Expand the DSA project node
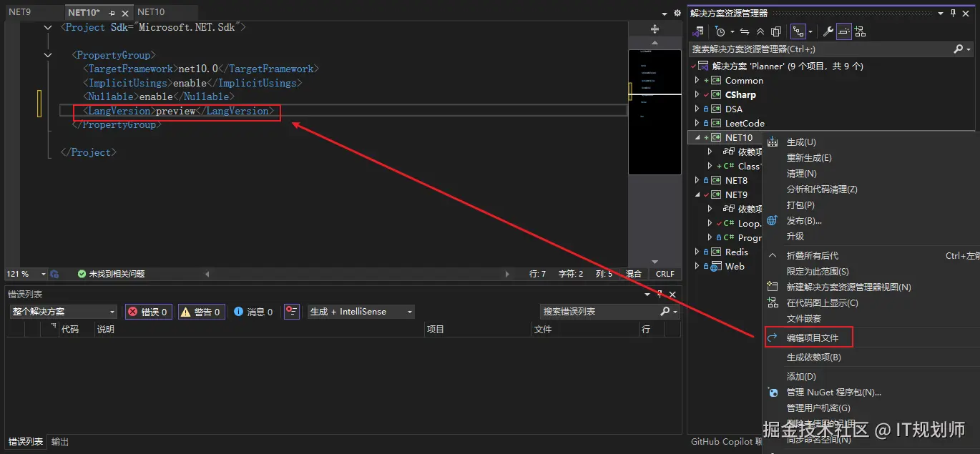980x454 pixels. 697,109
